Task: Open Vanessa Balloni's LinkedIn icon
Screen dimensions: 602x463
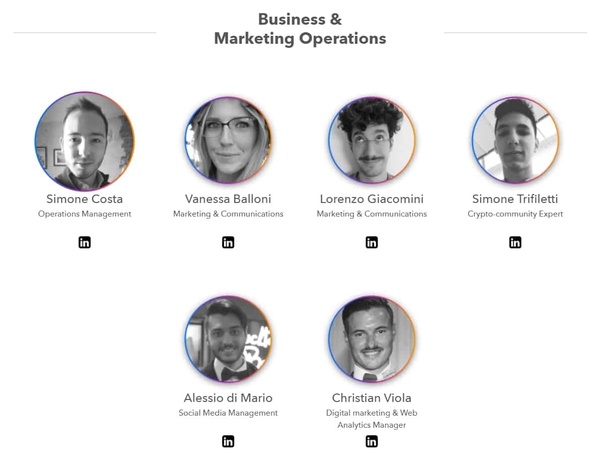Action: click(x=228, y=242)
